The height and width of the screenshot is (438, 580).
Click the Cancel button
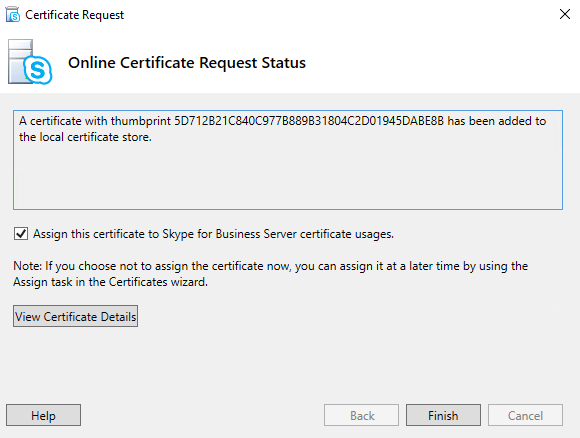(525, 415)
